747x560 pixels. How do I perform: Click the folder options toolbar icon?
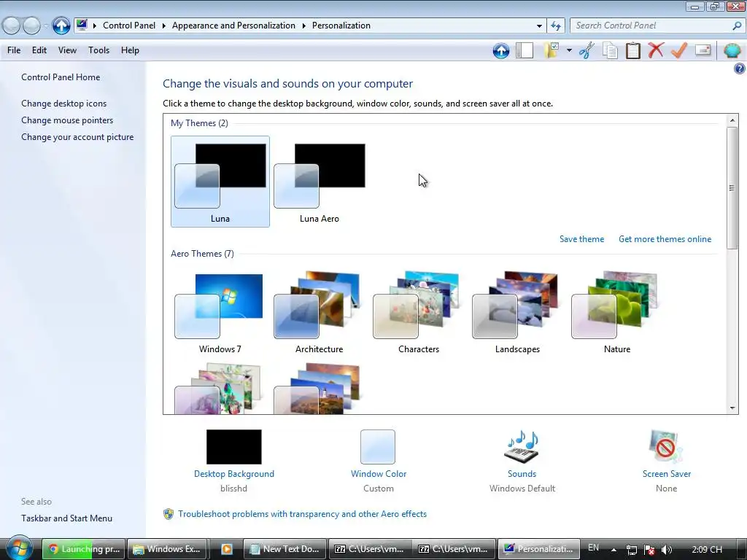point(551,50)
